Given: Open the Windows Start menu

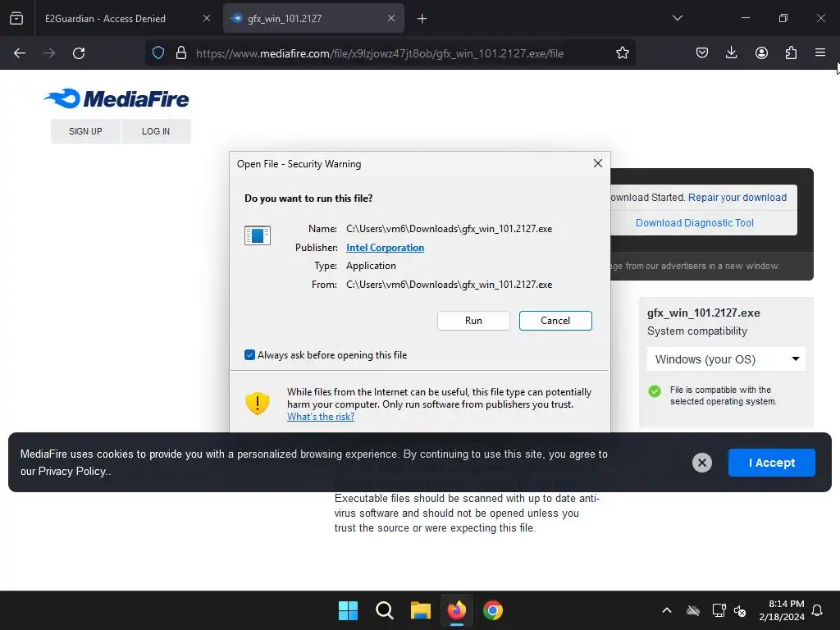Looking at the screenshot, I should (348, 610).
